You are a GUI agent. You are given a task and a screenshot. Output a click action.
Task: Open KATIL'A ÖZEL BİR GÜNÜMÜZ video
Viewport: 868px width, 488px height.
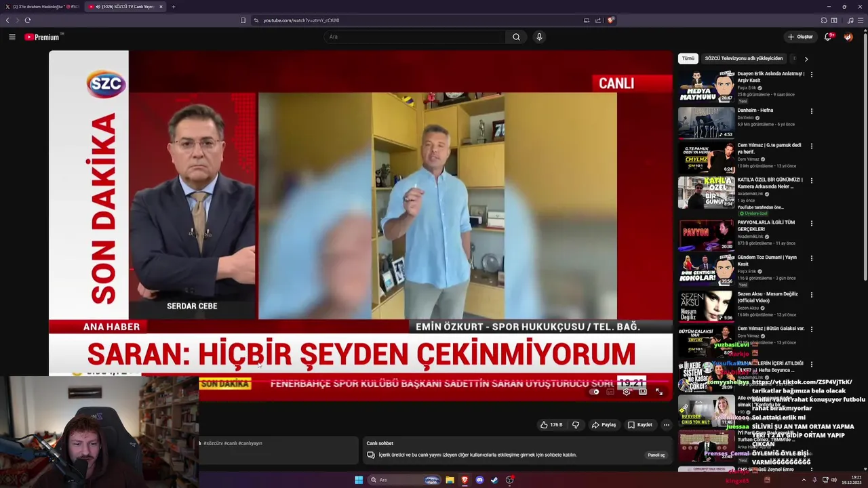707,192
